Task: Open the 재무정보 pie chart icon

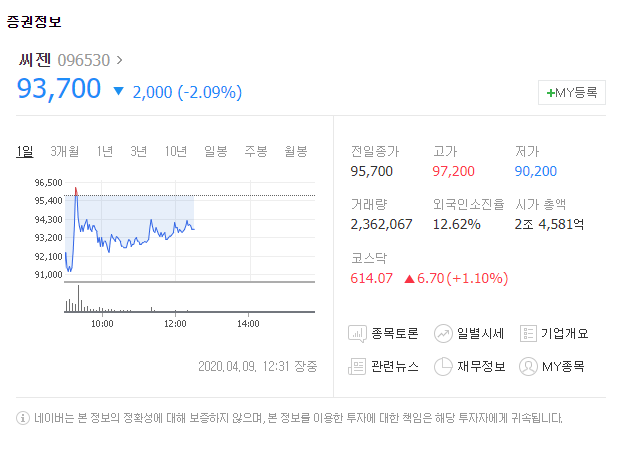Action: coord(443,366)
